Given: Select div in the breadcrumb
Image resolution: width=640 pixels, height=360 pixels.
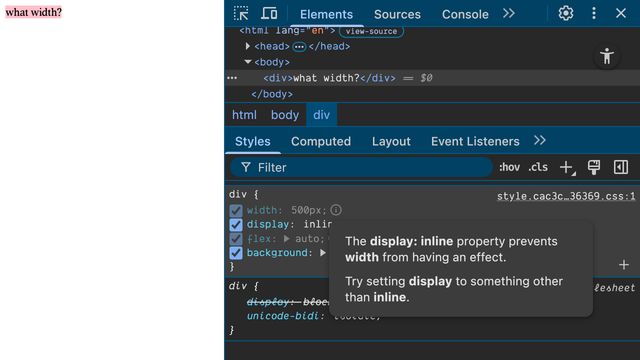Looking at the screenshot, I should pyautogui.click(x=321, y=115).
